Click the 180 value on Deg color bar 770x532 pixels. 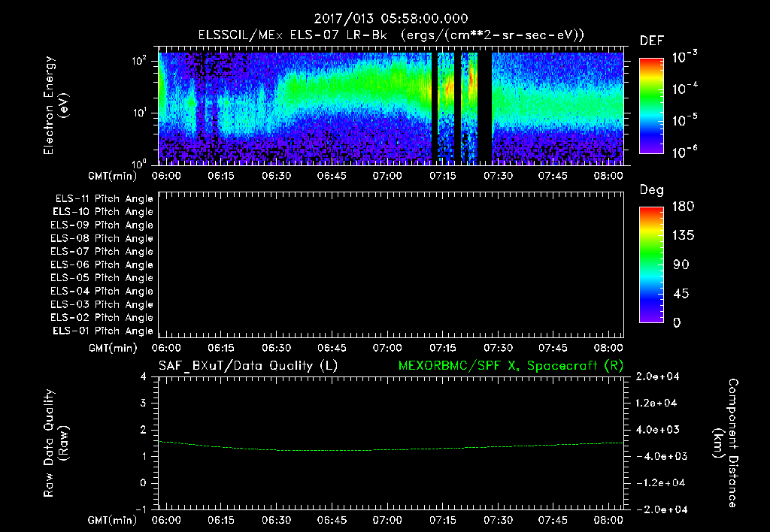(683, 207)
